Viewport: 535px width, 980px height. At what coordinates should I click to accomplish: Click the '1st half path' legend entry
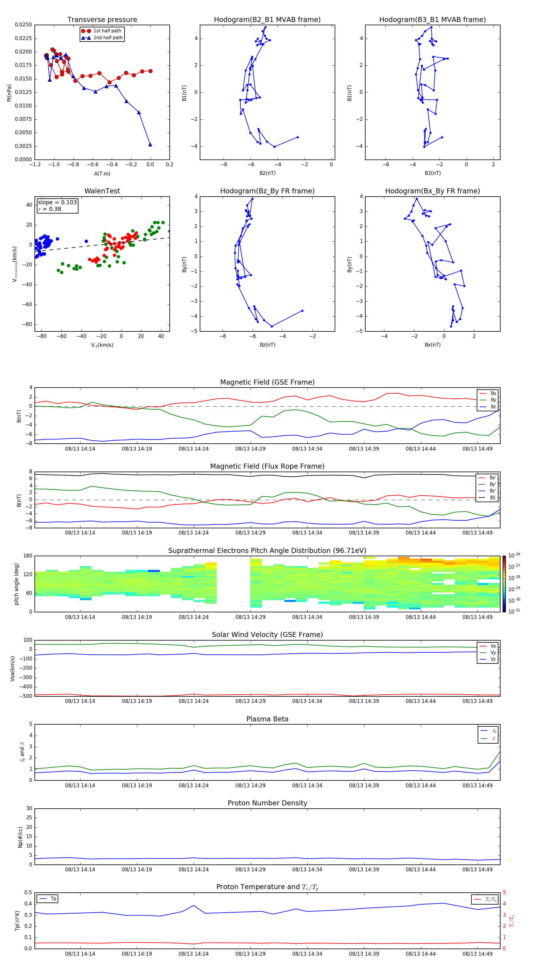click(102, 31)
